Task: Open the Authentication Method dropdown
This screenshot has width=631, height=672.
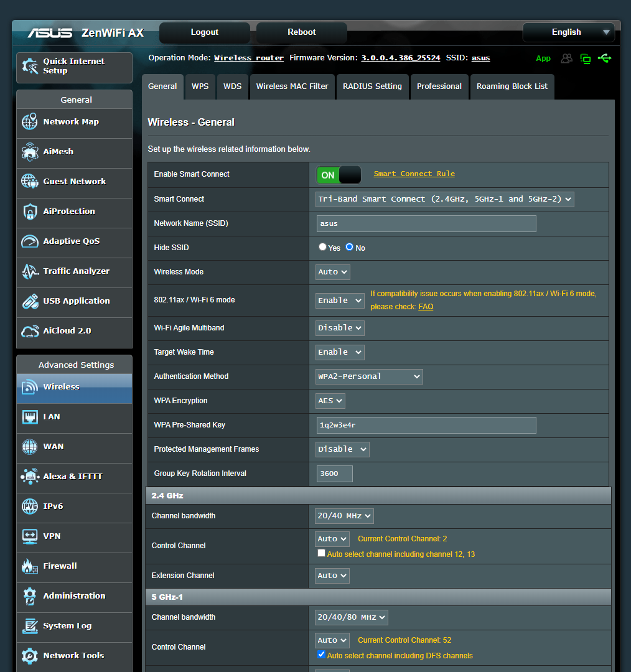Action: point(369,376)
